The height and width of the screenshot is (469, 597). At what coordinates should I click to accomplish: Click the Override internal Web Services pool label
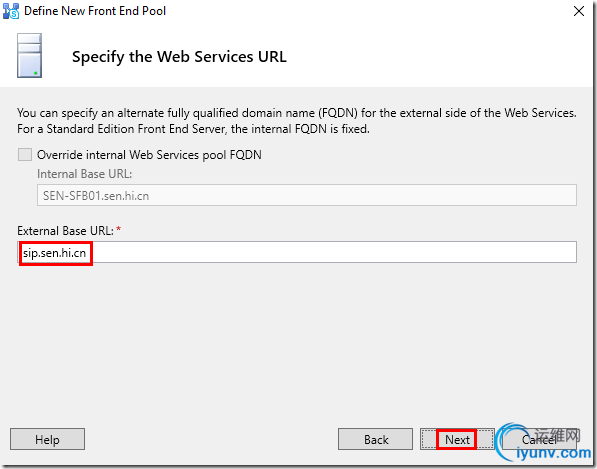pos(149,155)
